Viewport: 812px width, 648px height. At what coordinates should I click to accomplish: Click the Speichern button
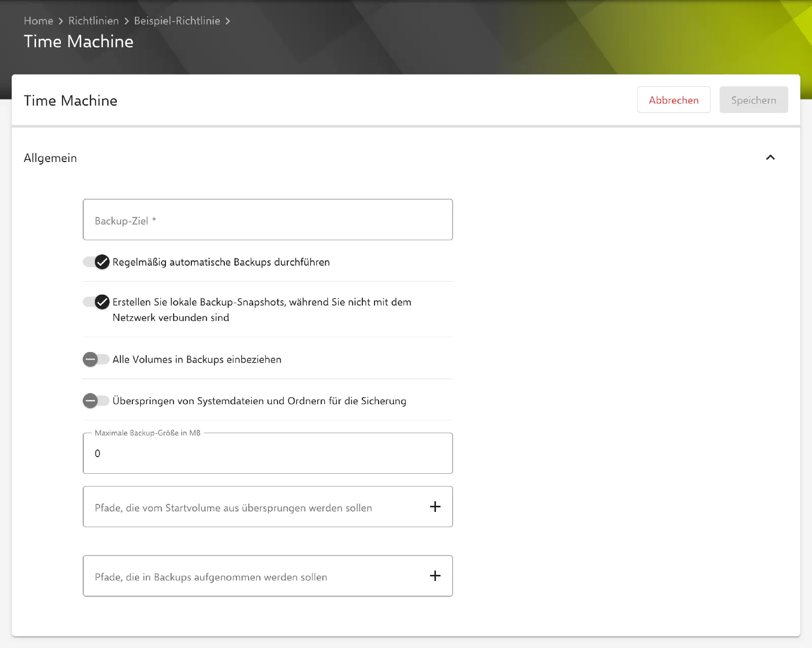[x=754, y=100]
